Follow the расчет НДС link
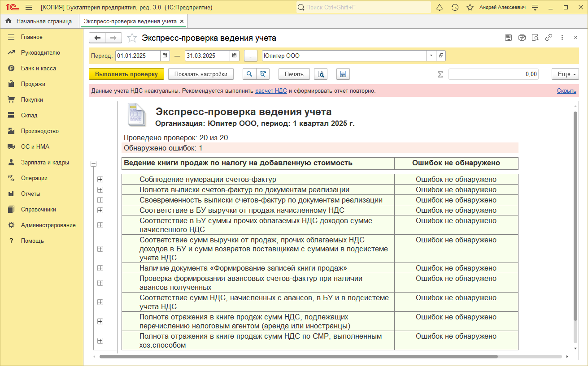The height and width of the screenshot is (366, 588). tap(271, 91)
